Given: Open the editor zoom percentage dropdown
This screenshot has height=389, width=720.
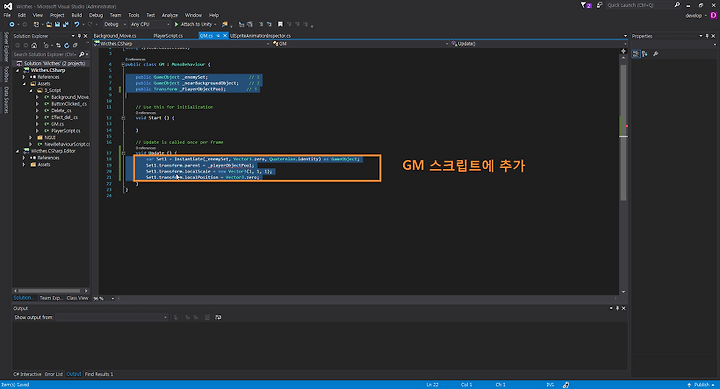Looking at the screenshot, I should 112,299.
